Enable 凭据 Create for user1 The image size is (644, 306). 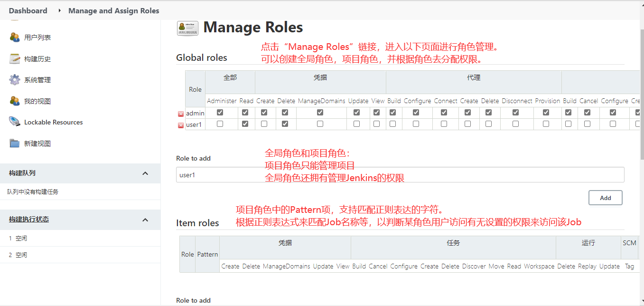tap(264, 124)
